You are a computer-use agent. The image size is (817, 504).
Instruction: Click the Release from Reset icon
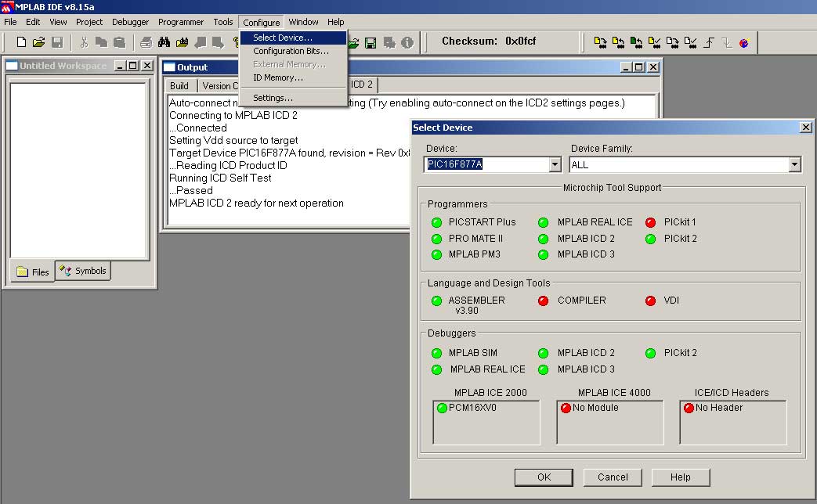(708, 42)
